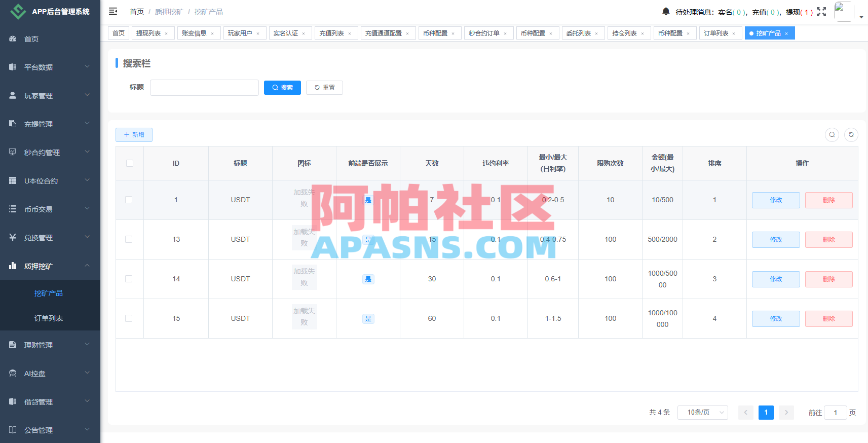Expand the 充提管理 sidebar menu
This screenshot has width=868, height=443.
50,124
